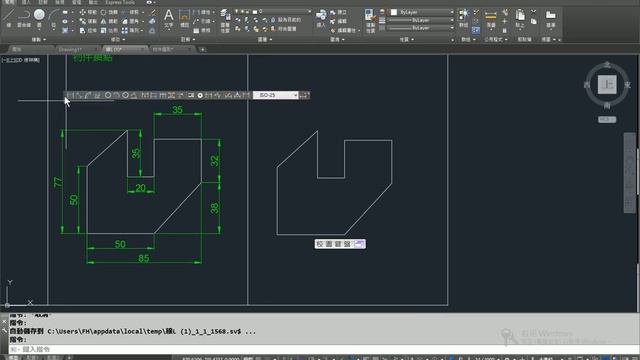Pick the Scale (比例) modify tool
The width and height of the screenshot is (640, 360).
109,30
